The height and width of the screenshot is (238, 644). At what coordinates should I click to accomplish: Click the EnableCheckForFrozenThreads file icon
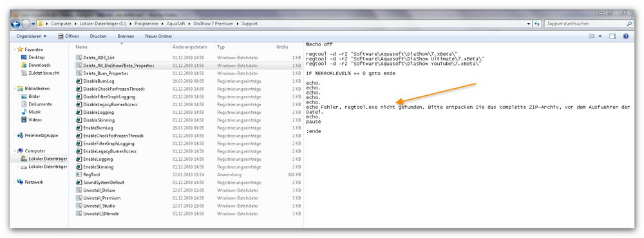click(79, 136)
